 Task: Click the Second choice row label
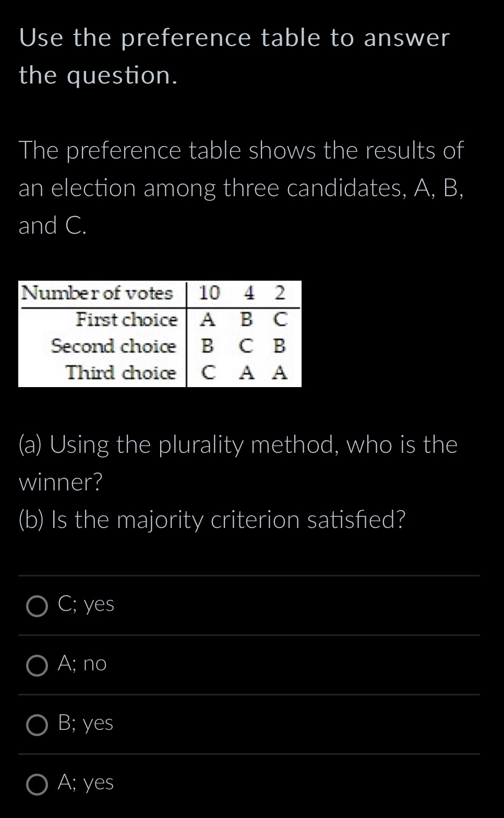pyautogui.click(x=114, y=346)
